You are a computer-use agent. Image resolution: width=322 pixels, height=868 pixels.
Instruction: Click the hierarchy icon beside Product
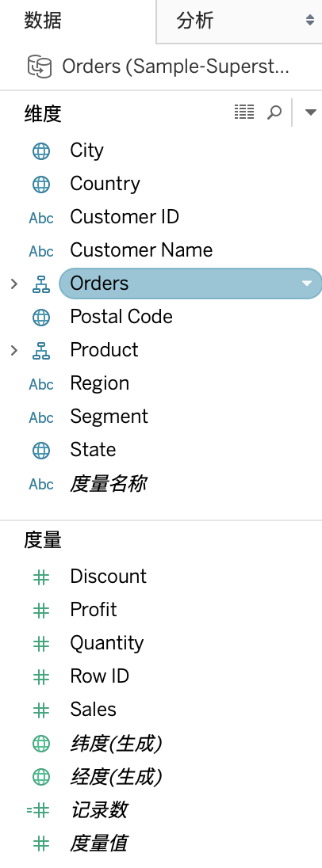click(41, 350)
